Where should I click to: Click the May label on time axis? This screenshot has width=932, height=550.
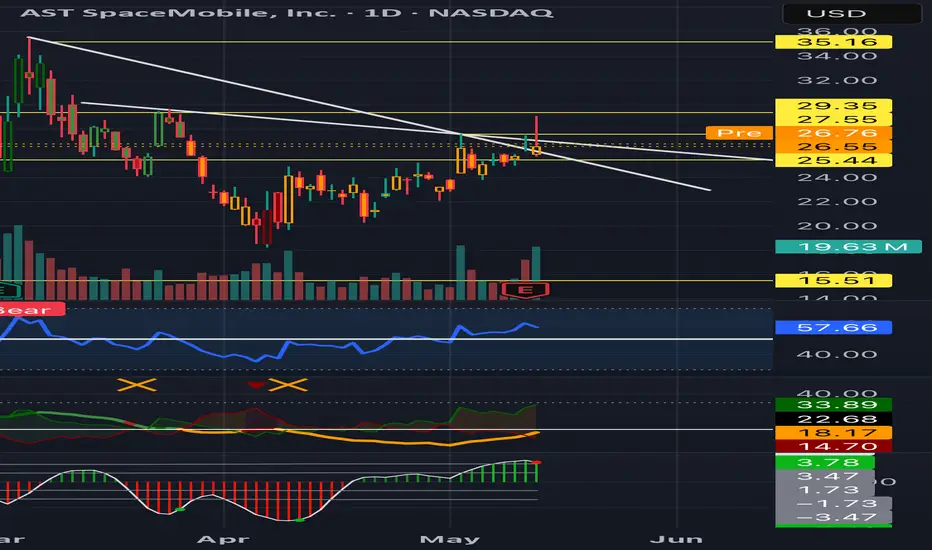449,540
